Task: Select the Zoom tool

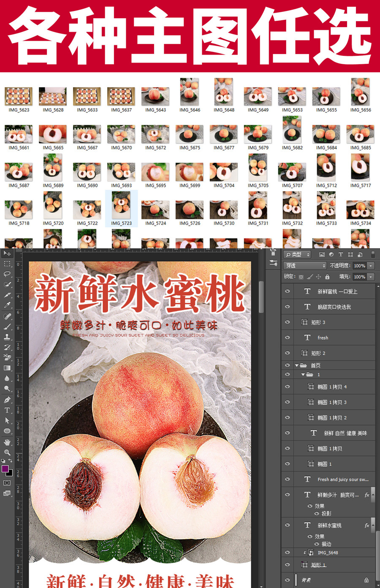Action: tap(7, 452)
